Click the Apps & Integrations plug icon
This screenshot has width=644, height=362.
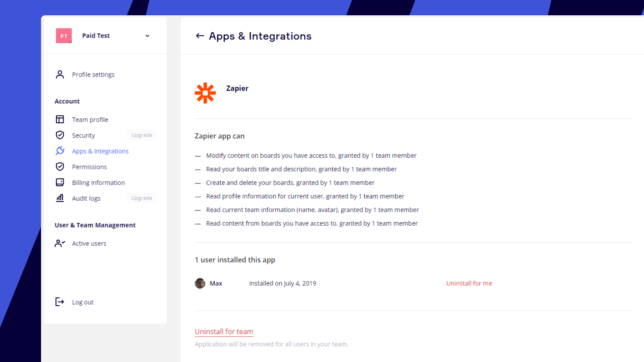[x=60, y=151]
